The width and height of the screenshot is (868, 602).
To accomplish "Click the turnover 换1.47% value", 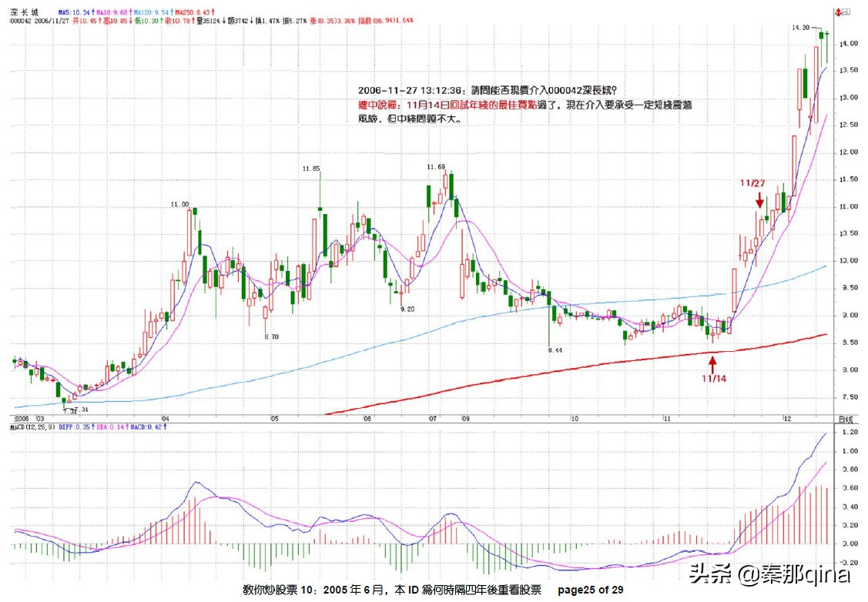I will [266, 21].
